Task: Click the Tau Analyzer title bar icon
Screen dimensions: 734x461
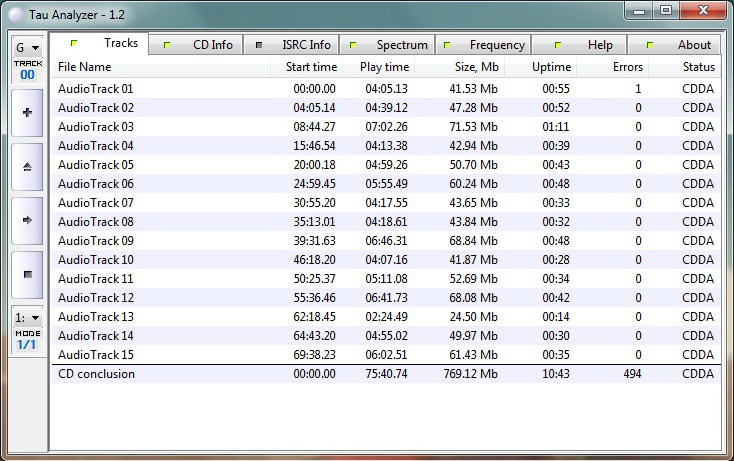Action: click(16, 15)
